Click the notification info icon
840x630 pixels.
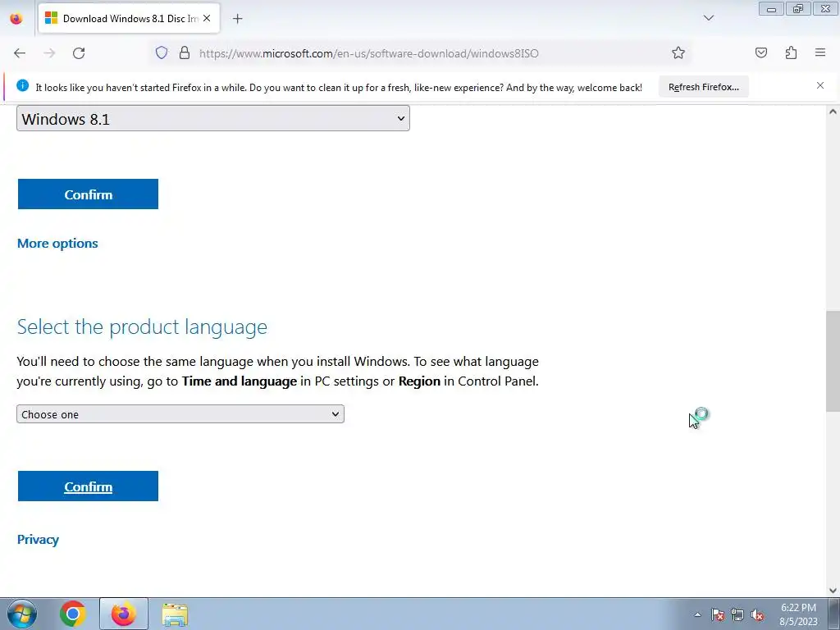coord(22,85)
